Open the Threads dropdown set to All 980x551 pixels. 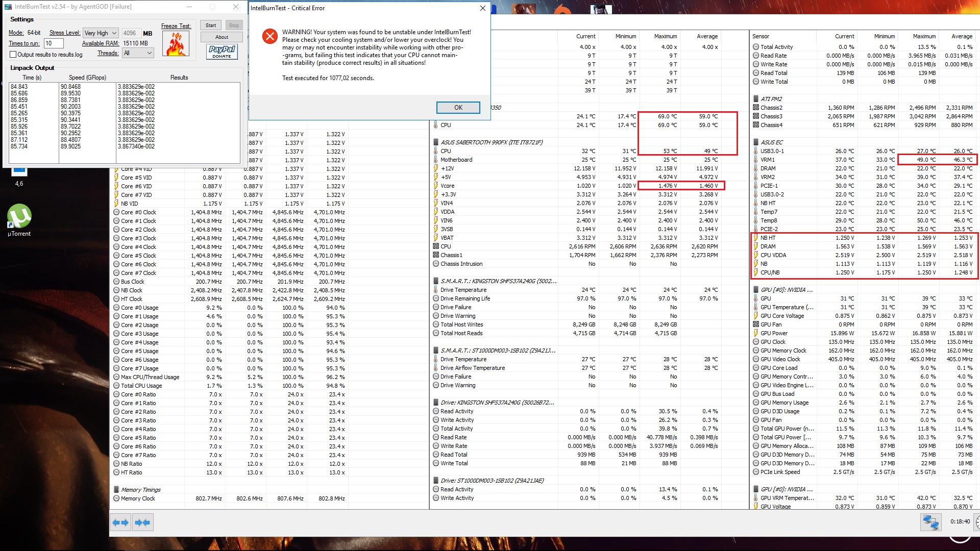point(138,53)
